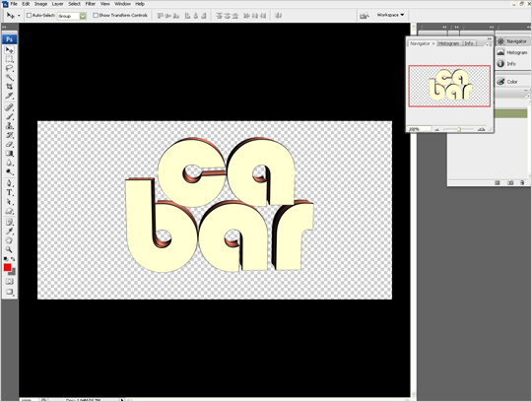Open the Edit menu

(x=26, y=4)
